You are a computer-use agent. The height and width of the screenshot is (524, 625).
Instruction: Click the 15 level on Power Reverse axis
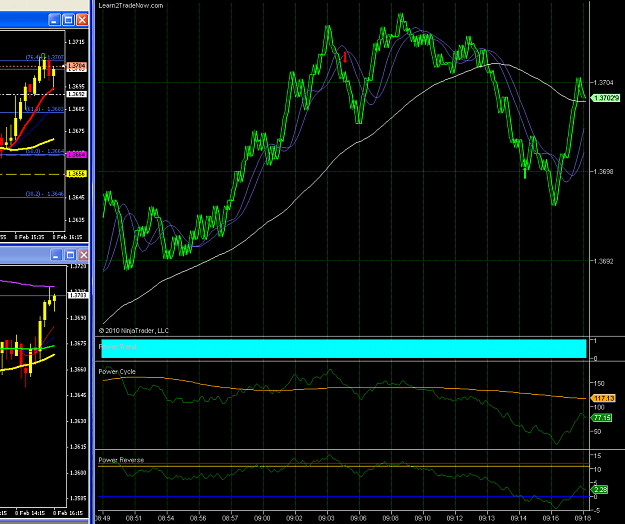tap(597, 455)
